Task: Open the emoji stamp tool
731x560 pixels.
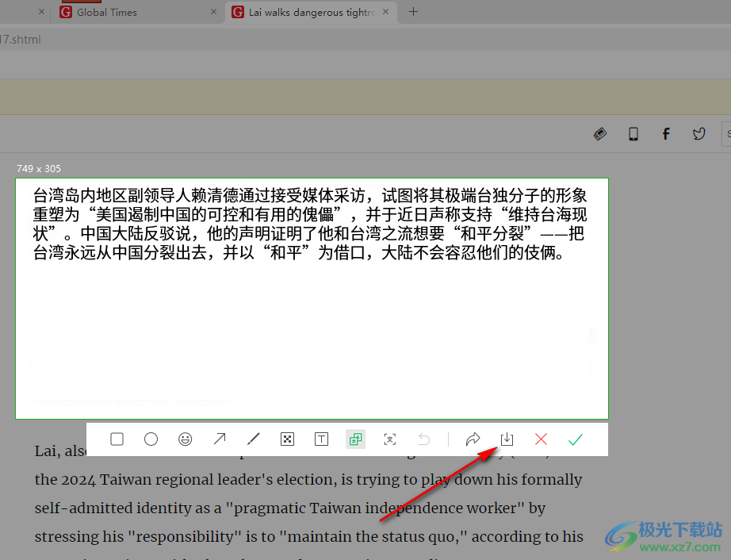Action: pyautogui.click(x=185, y=439)
